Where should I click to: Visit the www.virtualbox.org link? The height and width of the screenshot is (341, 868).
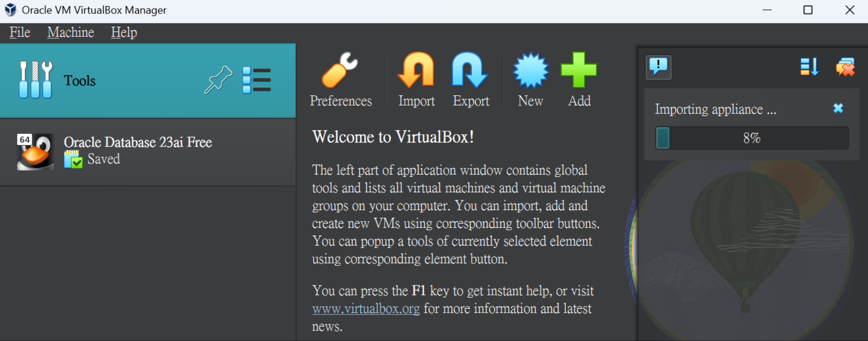click(x=366, y=309)
